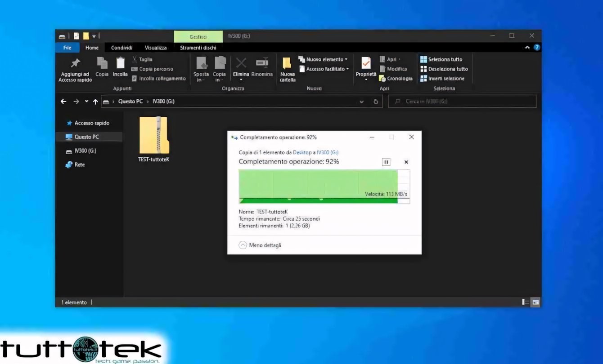Switch to the Visualizza tab

(156, 48)
